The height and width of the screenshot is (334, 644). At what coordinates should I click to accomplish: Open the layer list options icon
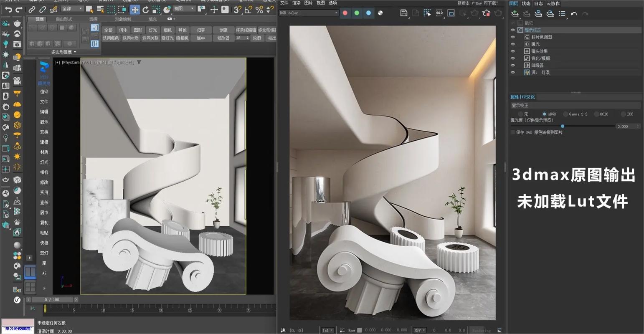coord(562,14)
